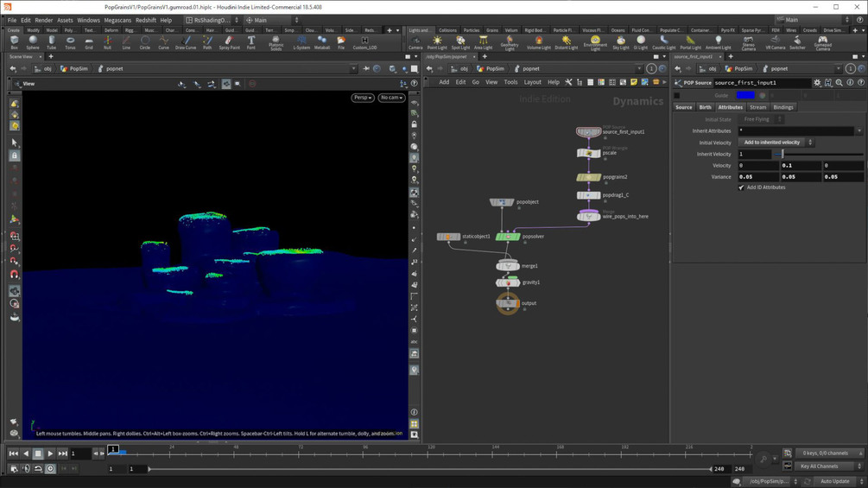
Task: Switch to the Stream parameter tab
Action: [757, 107]
